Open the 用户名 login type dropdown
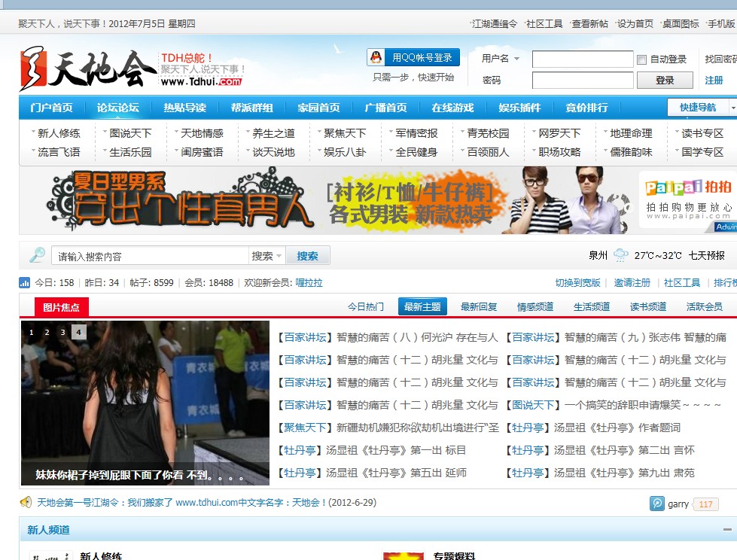This screenshot has height=560, width=737. tap(501, 59)
